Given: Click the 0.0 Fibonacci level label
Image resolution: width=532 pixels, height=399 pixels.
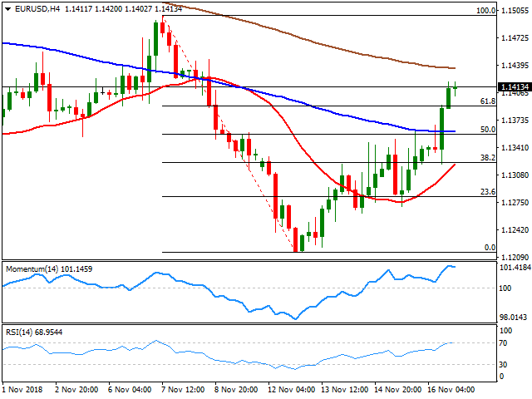Looking at the screenshot, I should pyautogui.click(x=490, y=247).
